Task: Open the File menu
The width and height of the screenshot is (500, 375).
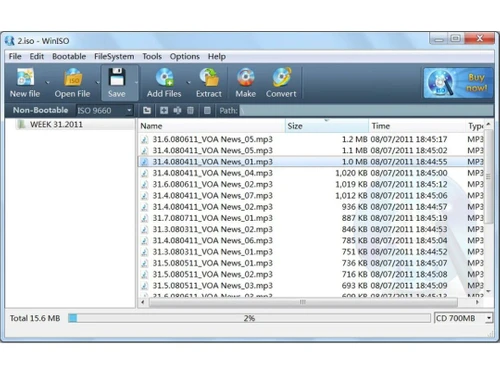Action: [15, 56]
